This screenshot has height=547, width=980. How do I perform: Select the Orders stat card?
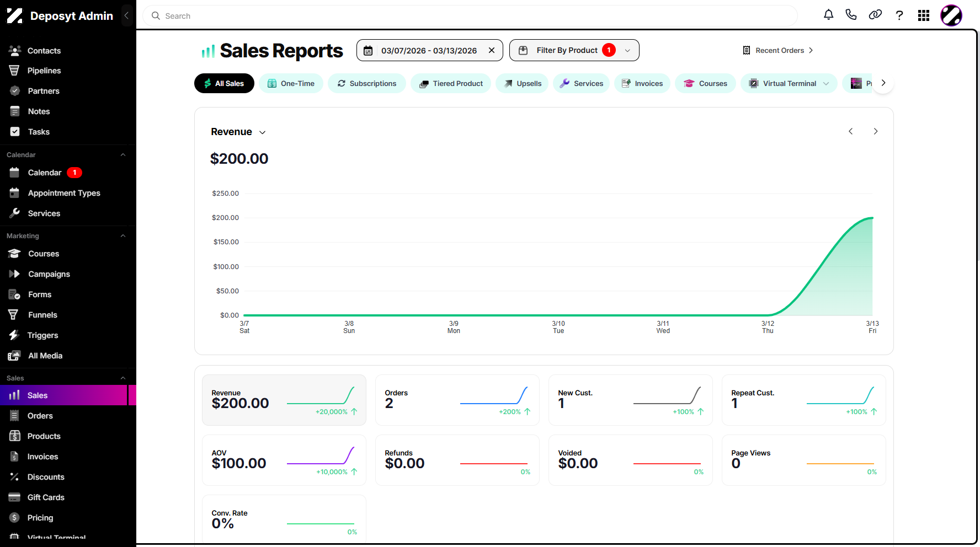(457, 400)
